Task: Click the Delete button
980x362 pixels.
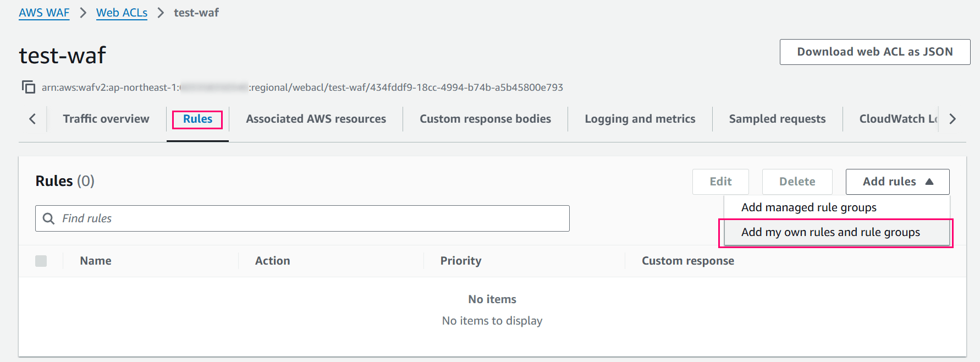Action: click(x=797, y=182)
